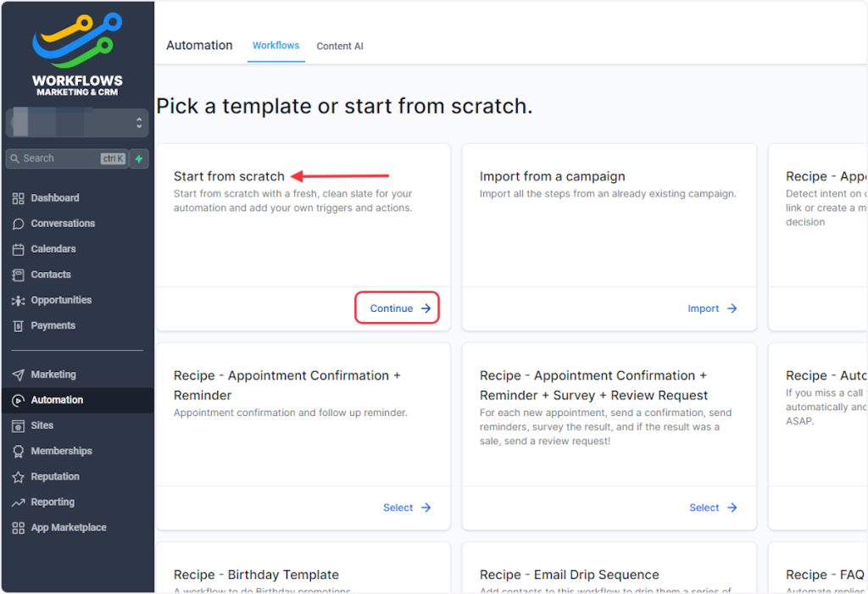Open the Content AI tab
This screenshot has width=868, height=594.
pos(340,47)
